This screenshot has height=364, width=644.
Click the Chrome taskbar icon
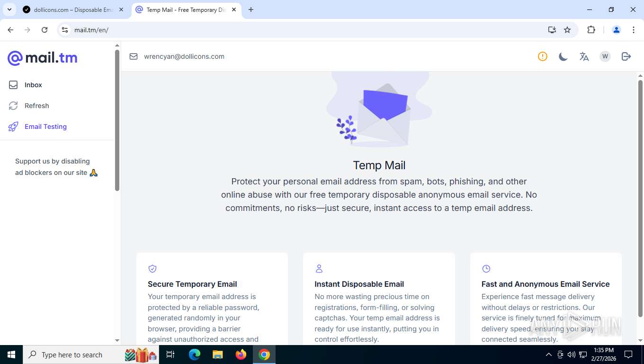[264, 355]
